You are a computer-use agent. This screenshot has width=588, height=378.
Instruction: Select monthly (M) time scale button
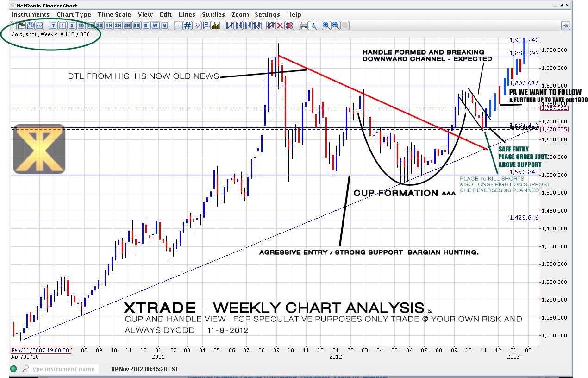coord(164,25)
